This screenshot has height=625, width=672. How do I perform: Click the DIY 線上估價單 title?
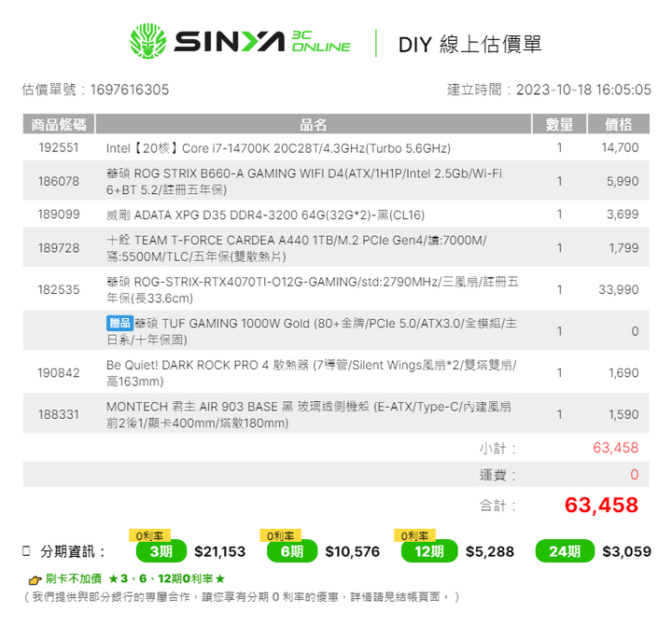470,44
